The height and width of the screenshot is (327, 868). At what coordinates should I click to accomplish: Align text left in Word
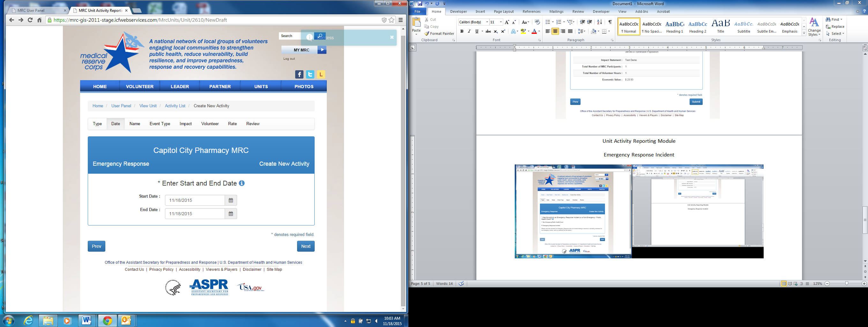pos(548,31)
